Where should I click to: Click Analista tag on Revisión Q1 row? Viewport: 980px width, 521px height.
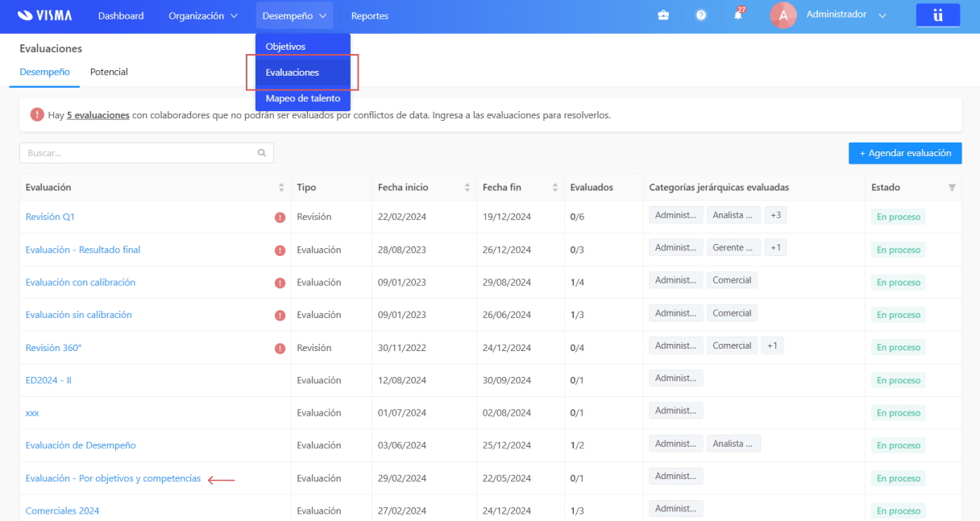pyautogui.click(x=733, y=215)
